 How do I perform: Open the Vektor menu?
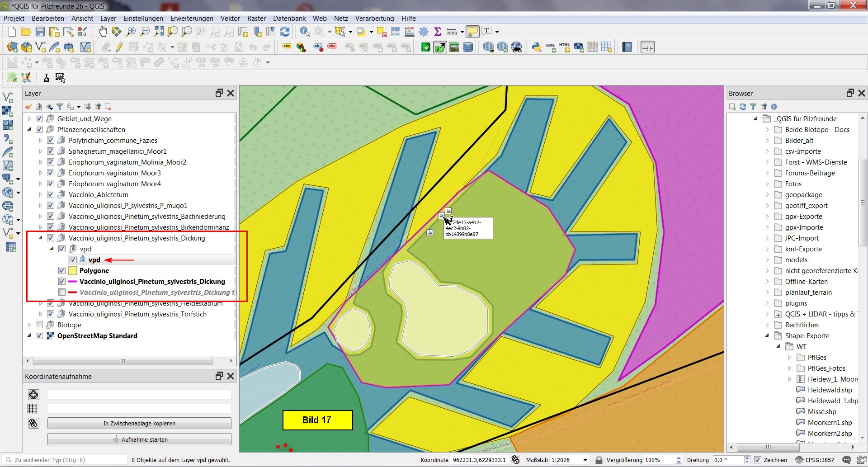(230, 19)
